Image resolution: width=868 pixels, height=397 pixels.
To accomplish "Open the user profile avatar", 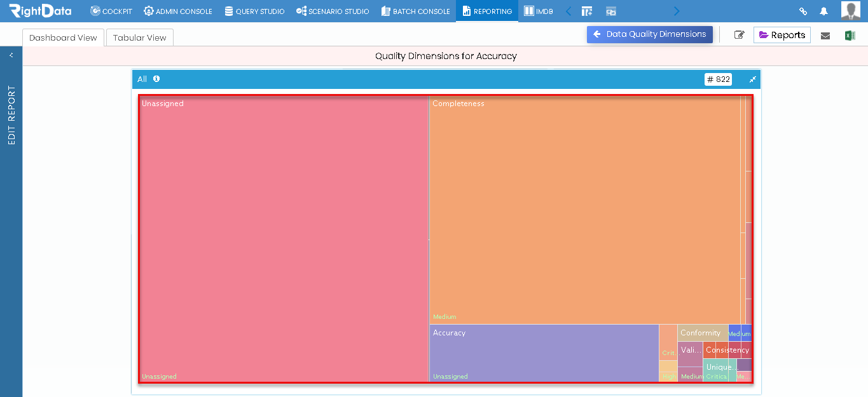I will point(850,11).
